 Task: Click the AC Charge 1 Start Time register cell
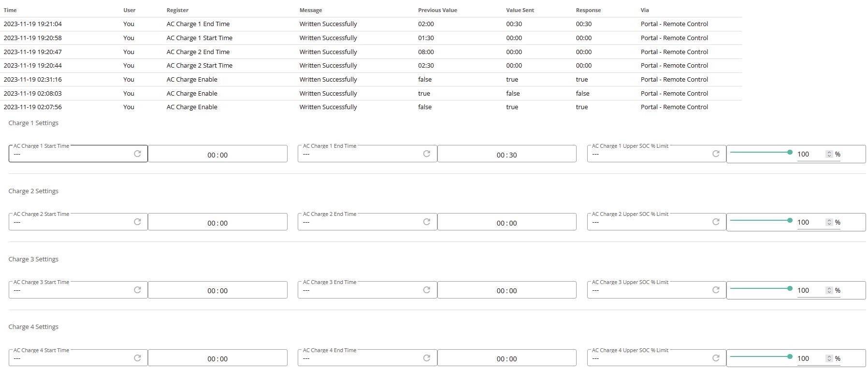point(200,38)
